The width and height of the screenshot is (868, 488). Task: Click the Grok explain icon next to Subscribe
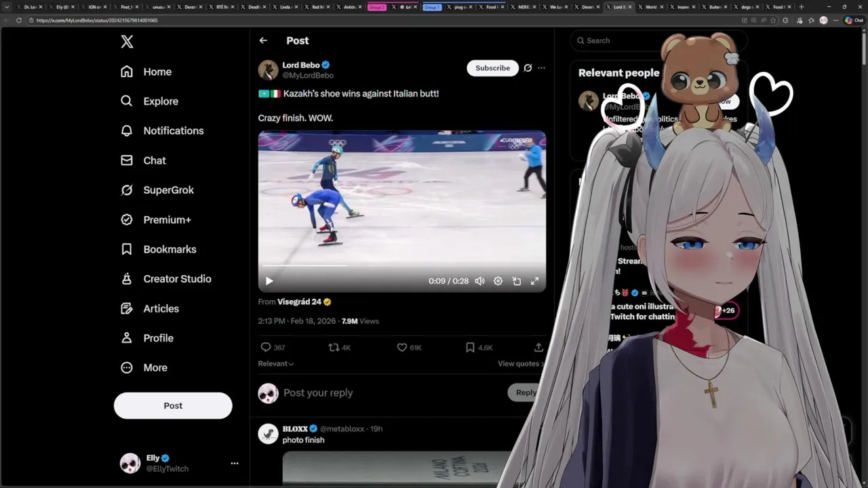[x=528, y=68]
